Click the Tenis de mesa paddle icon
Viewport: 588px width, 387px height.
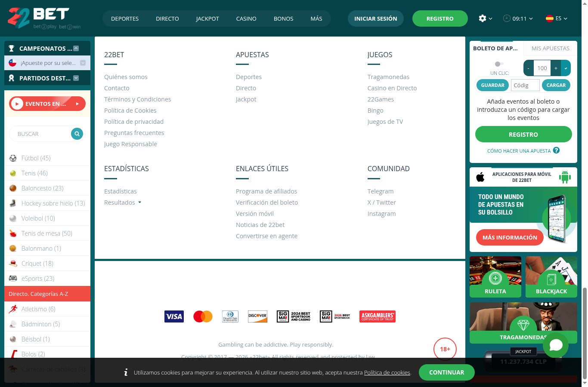point(13,233)
